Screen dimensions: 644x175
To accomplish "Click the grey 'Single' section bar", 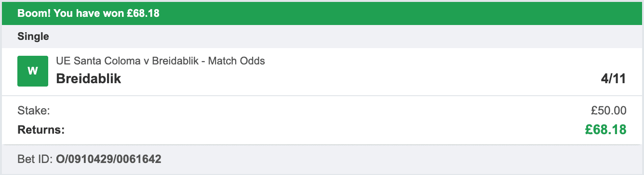I will point(322,36).
